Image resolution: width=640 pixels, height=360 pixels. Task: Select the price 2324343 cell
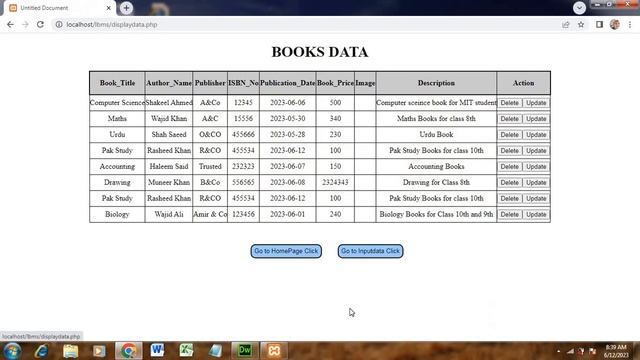point(335,182)
